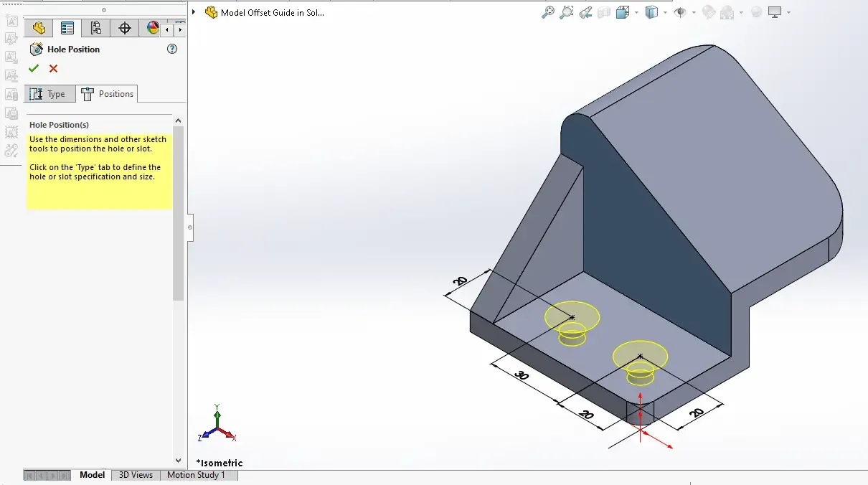The image size is (868, 485).
Task: Open the DimXpertManager crosshair tab
Action: pos(124,28)
